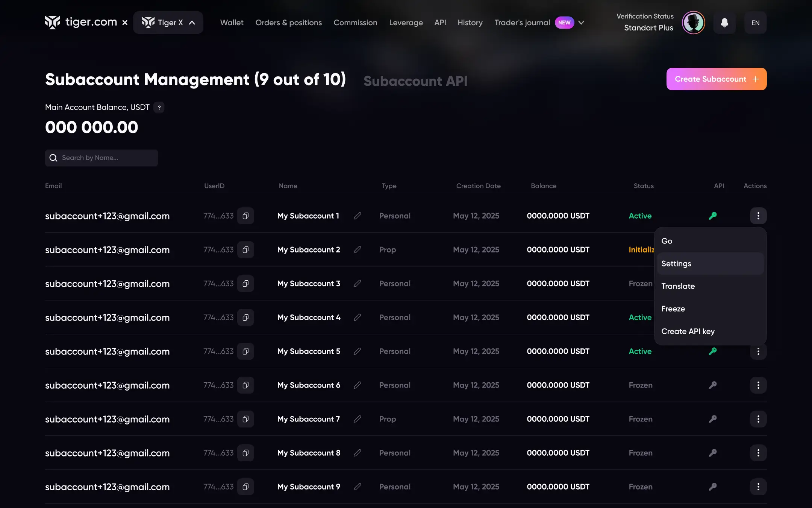Click the Create Subaccount button
Image resolution: width=812 pixels, height=508 pixels.
(716, 79)
